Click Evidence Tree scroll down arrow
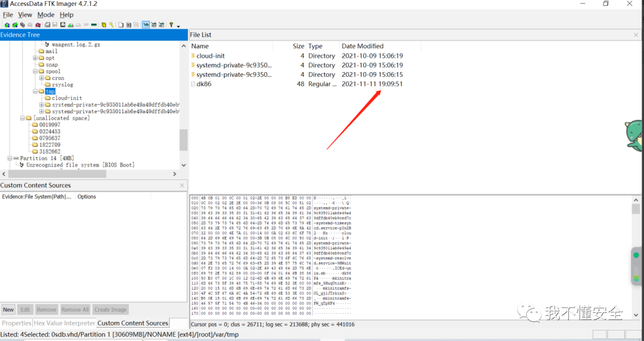Screen dimensions: 644x341 [184, 165]
